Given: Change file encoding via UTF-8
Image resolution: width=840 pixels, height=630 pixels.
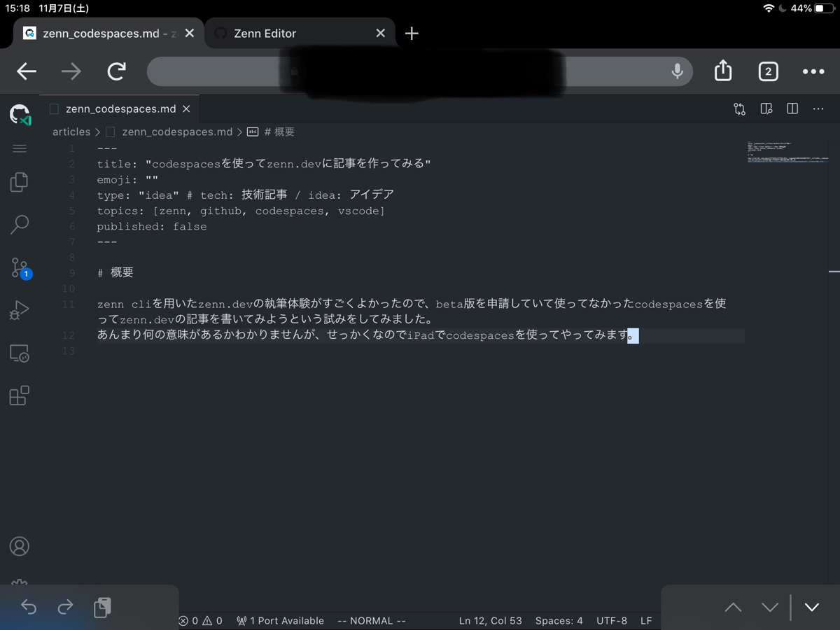Looking at the screenshot, I should tap(612, 621).
